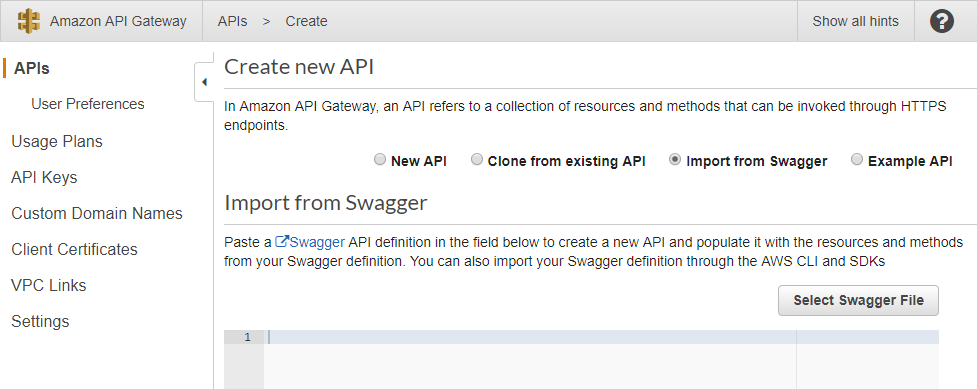Follow the Swagger hyperlink
The height and width of the screenshot is (389, 977).
point(317,242)
